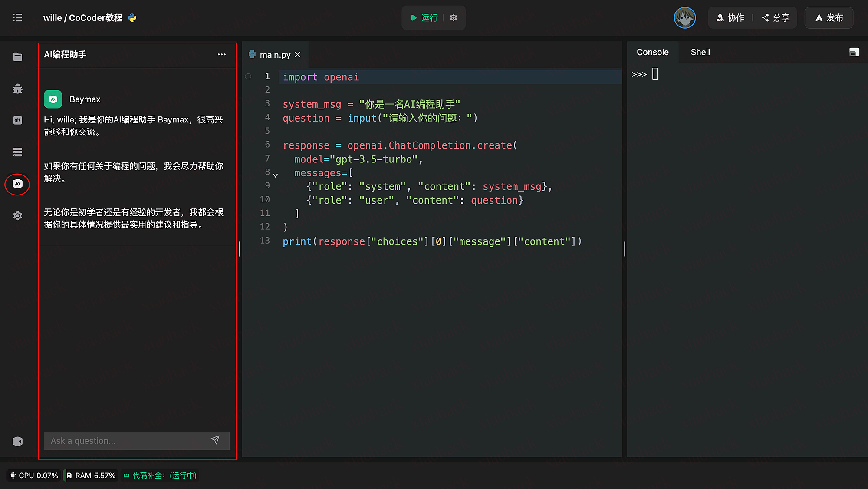Viewport: 868px width, 489px height.
Task: Open the sidebar Settings gear icon
Action: coord(17,215)
